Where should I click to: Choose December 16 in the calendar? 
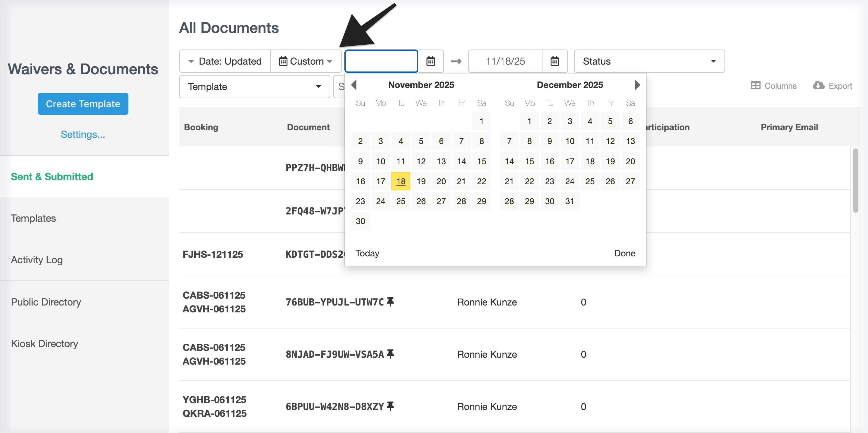click(549, 161)
